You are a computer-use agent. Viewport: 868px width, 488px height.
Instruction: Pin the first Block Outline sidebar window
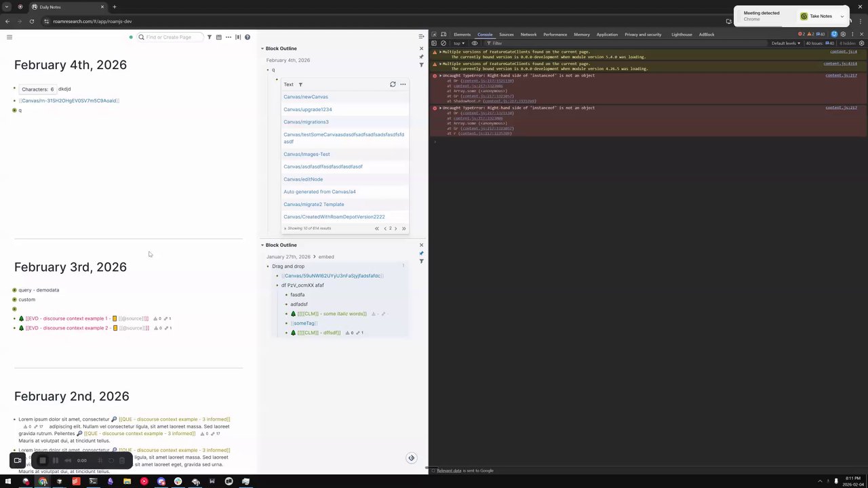coord(421,57)
